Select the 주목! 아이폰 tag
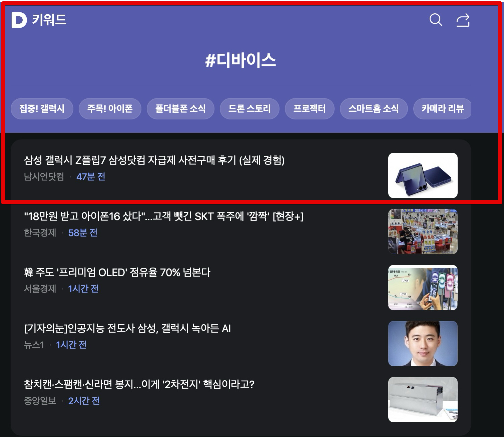The height and width of the screenshot is (437, 504). coord(110,108)
